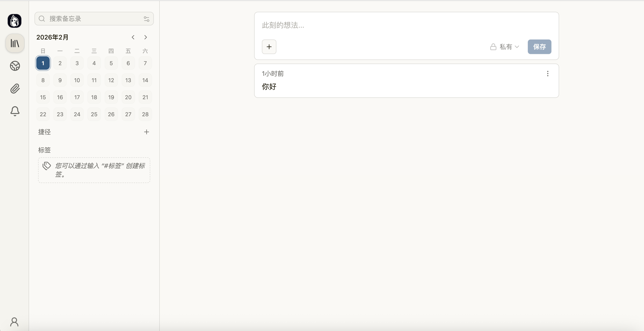Add a new shortcut with the plus next to 捷径

tap(147, 132)
